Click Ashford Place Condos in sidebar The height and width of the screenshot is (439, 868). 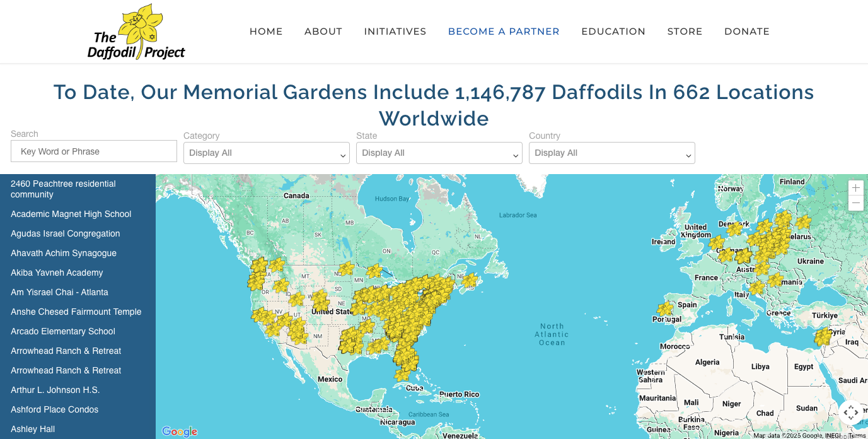pos(55,409)
